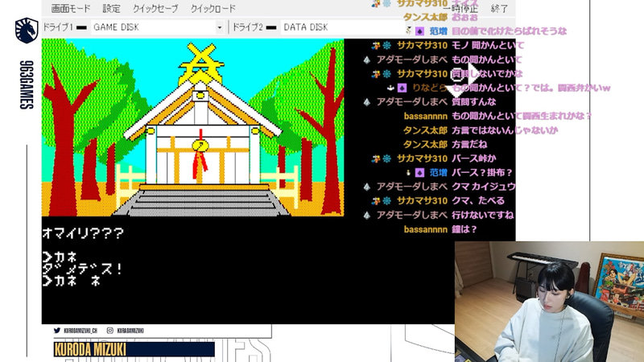Click chat message 方言ではないんじゃないか

click(505, 130)
